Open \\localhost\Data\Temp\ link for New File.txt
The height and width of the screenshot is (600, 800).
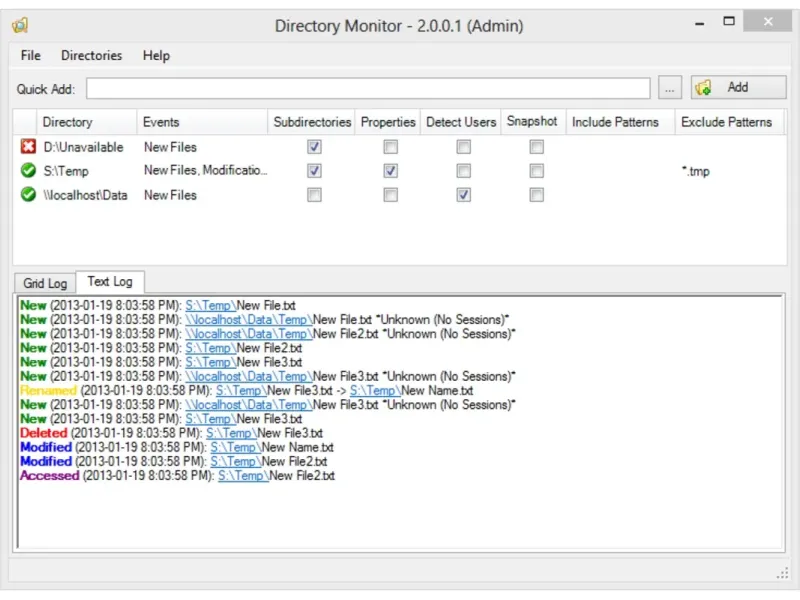point(248,319)
